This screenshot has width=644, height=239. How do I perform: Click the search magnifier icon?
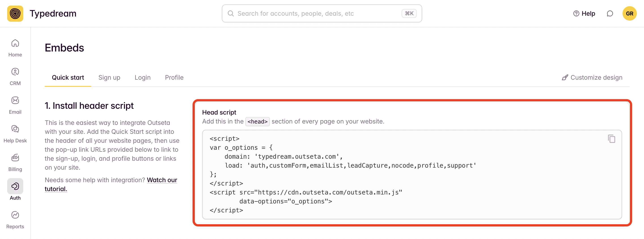pos(231,13)
